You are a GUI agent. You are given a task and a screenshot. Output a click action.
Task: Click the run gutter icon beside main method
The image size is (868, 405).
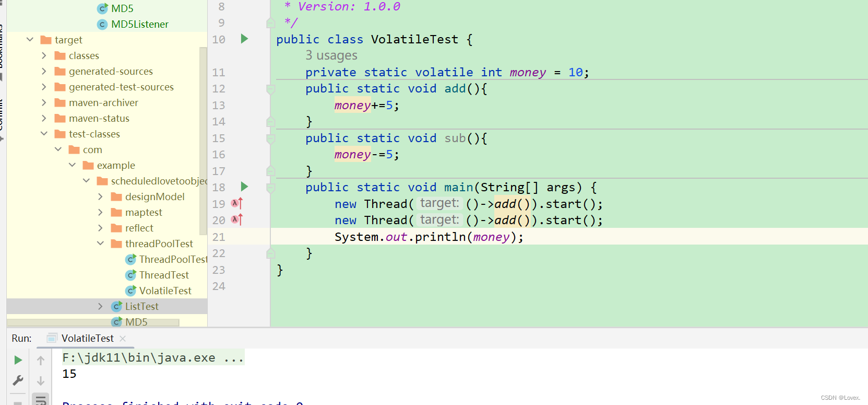pos(244,187)
